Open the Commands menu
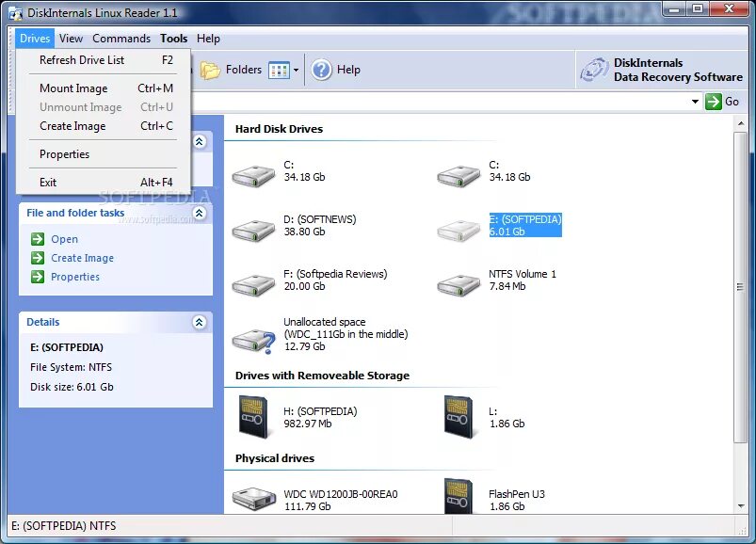 point(121,39)
